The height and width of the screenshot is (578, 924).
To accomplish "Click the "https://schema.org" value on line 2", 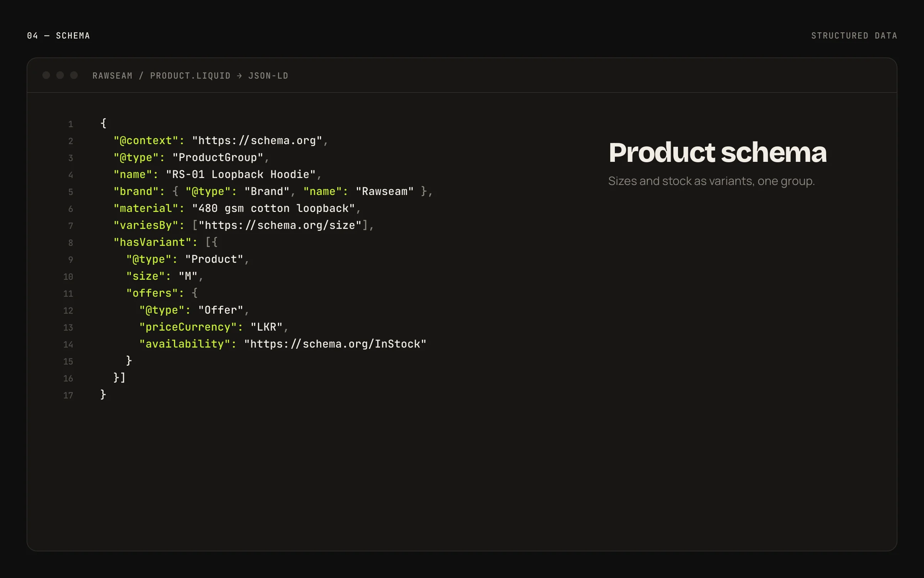I will pos(257,141).
